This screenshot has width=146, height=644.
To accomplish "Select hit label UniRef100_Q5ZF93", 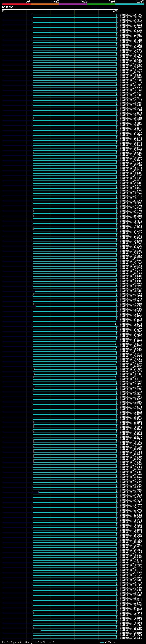I will point(131,492).
